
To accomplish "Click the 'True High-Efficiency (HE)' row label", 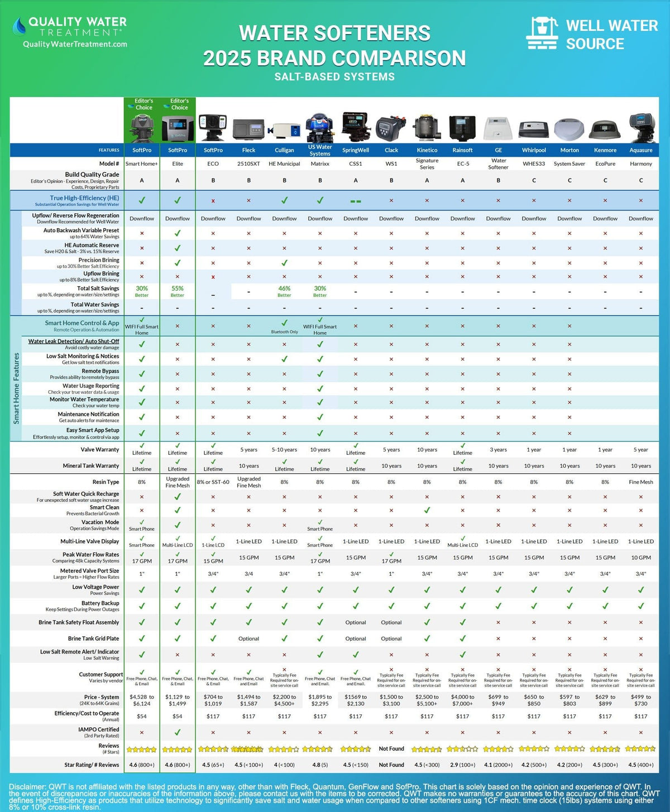I will coord(84,198).
